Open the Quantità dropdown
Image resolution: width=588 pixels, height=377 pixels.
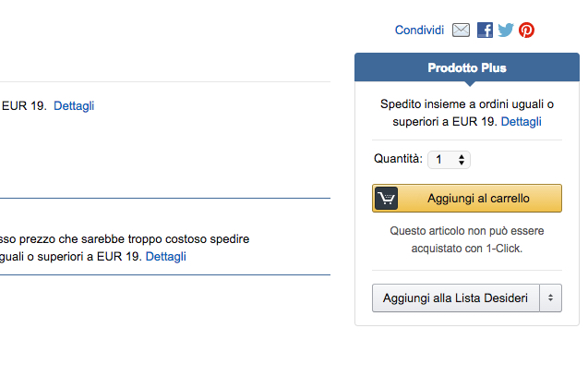[x=450, y=160]
